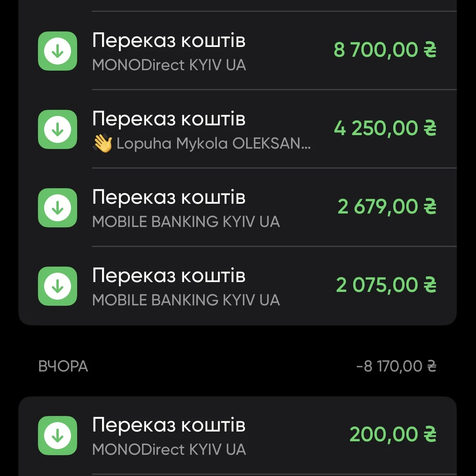Open the 8 700,00 ₴ amount
The image size is (476, 476).
[385, 50]
